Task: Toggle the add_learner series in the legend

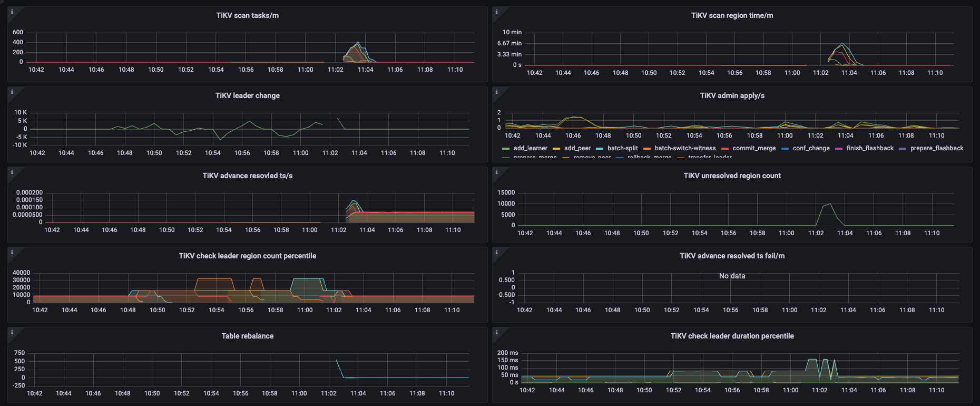Action: 530,148
